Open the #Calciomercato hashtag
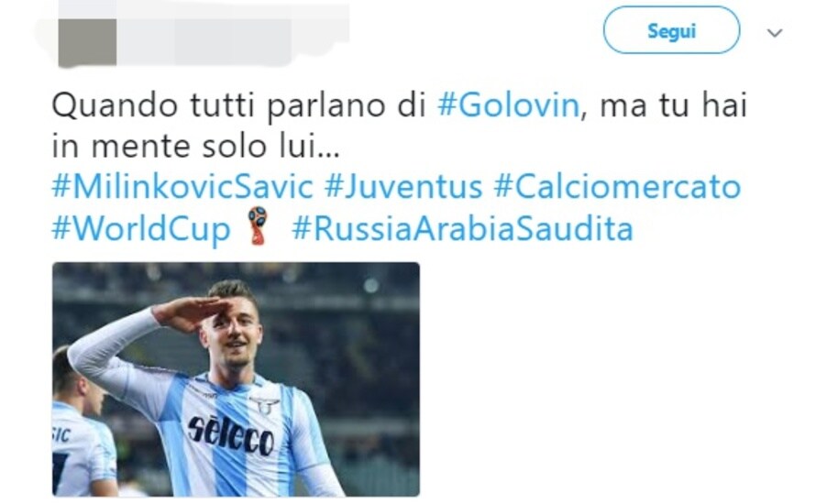Image resolution: width=838 pixels, height=504 pixels. 617,187
